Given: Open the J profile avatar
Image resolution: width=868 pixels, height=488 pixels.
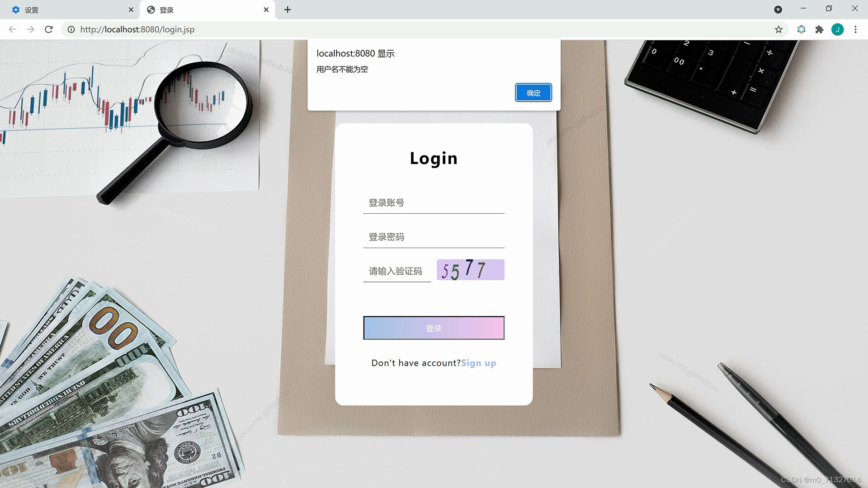Looking at the screenshot, I should (837, 29).
